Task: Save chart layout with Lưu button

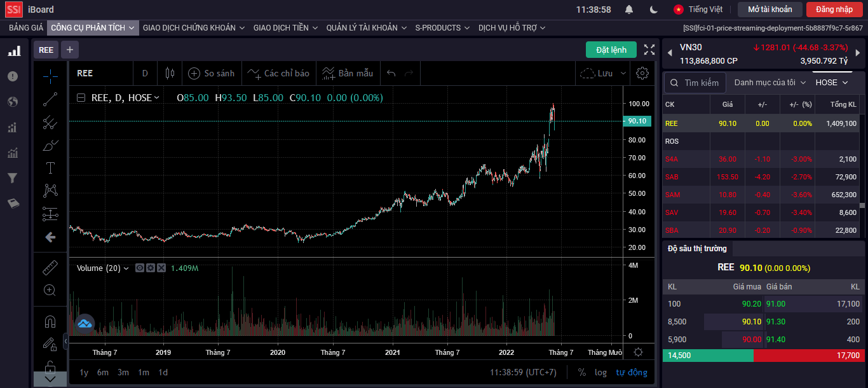Action: coord(597,73)
